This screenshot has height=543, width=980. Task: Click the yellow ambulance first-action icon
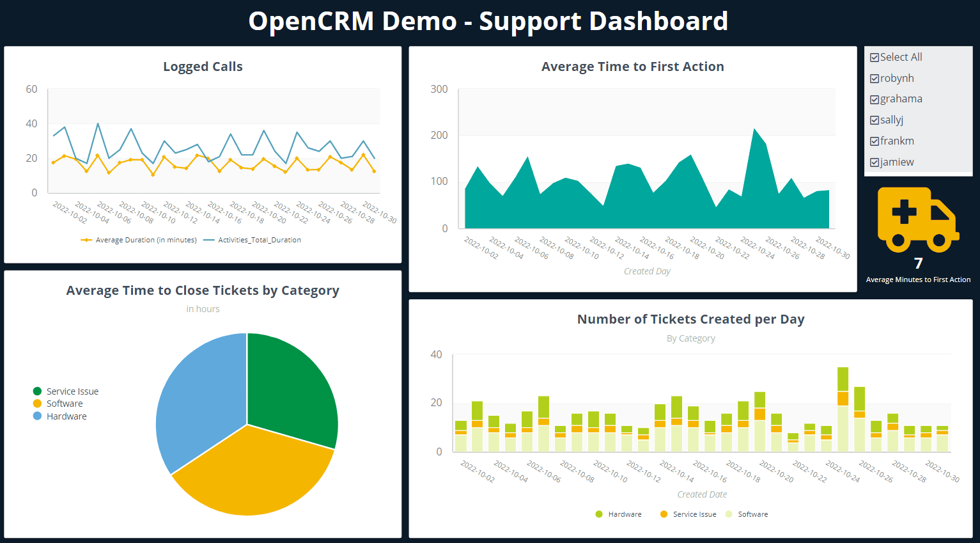coord(918,219)
